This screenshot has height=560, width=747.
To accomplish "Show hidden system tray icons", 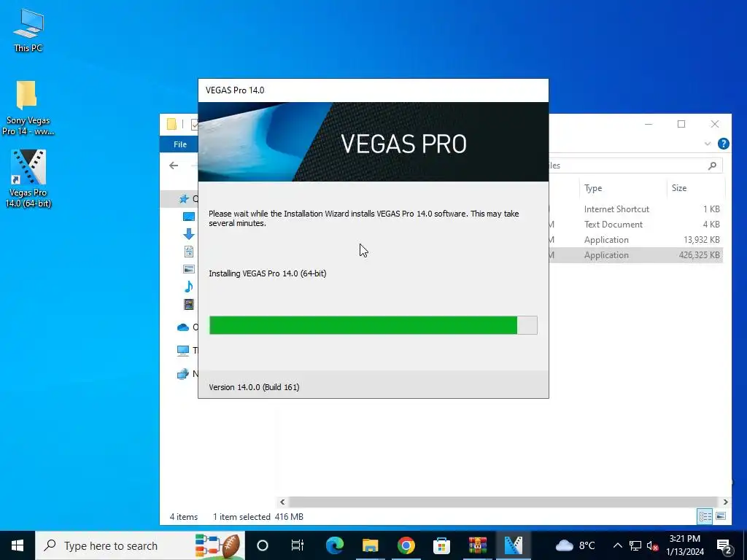I will tap(617, 545).
